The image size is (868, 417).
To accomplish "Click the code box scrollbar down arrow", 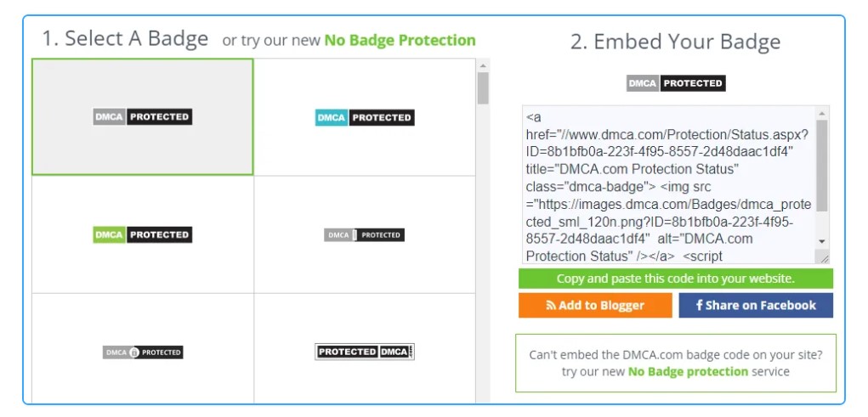I will (822, 241).
